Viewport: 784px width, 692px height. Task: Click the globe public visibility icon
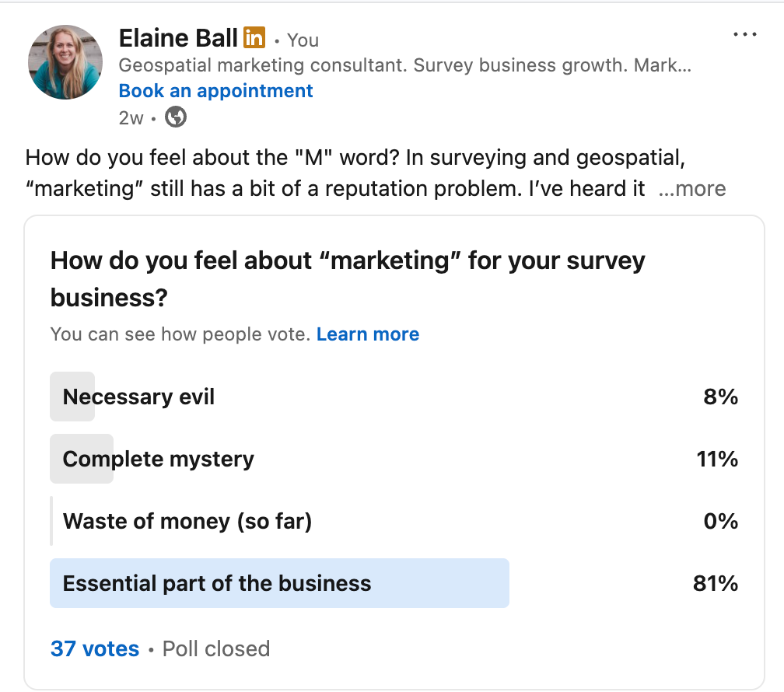pyautogui.click(x=177, y=117)
